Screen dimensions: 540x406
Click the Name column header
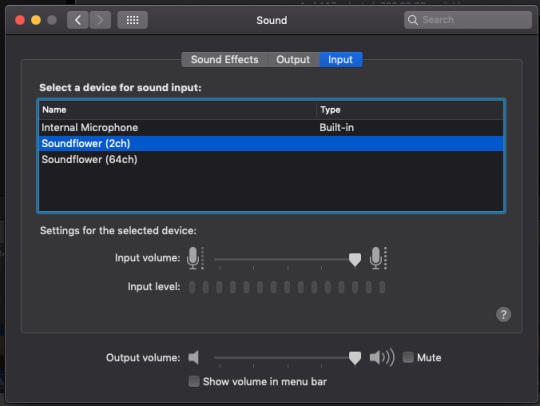click(177, 110)
